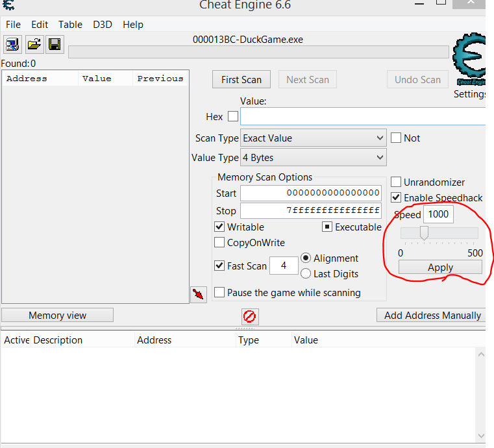Image resolution: width=494 pixels, height=448 pixels.
Task: Enable the Unrandomizer checkbox
Action: (396, 182)
